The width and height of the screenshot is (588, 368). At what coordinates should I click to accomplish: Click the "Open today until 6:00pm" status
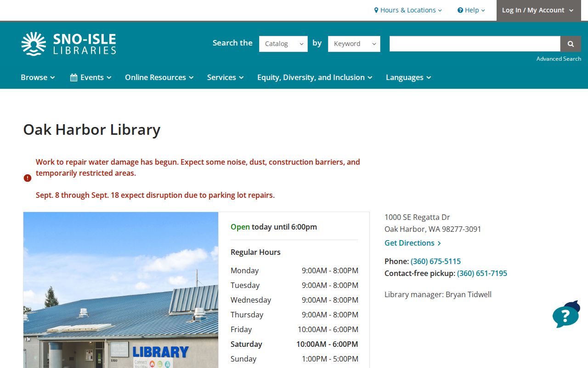[x=274, y=227]
